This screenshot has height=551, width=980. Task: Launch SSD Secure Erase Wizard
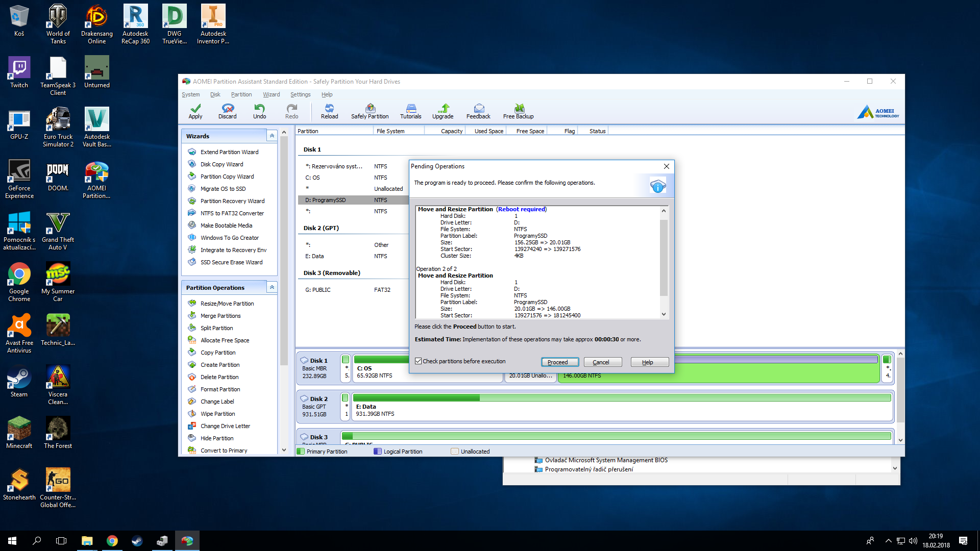[x=231, y=262]
